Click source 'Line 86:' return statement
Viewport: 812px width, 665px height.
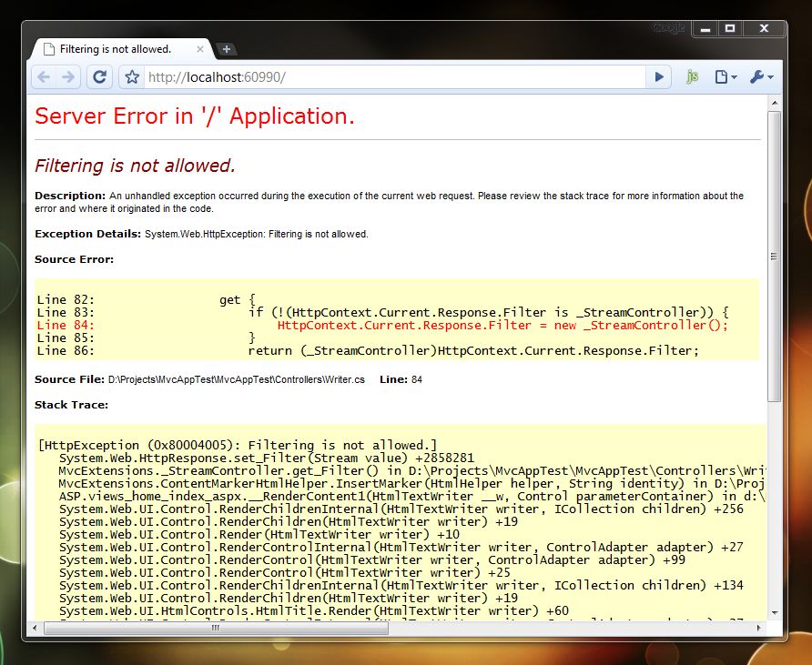click(368, 351)
